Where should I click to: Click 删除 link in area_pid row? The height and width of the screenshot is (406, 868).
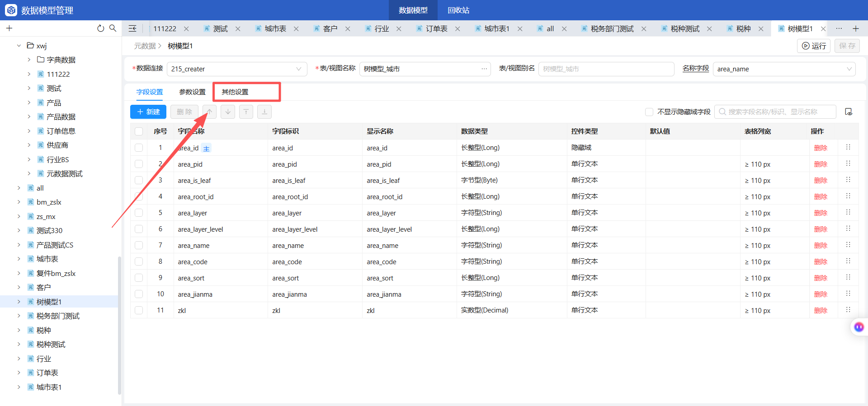pyautogui.click(x=821, y=164)
